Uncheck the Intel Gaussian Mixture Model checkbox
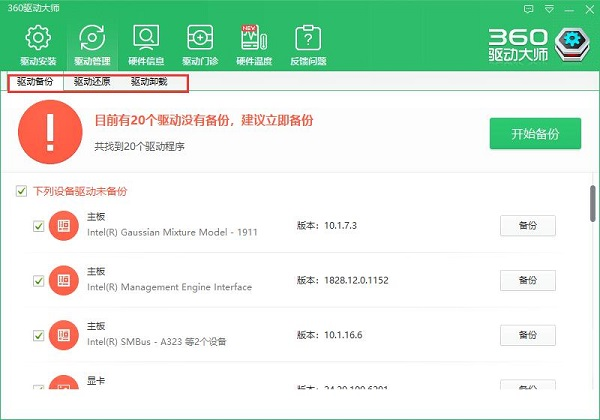This screenshot has height=420, width=600. pyautogui.click(x=39, y=226)
